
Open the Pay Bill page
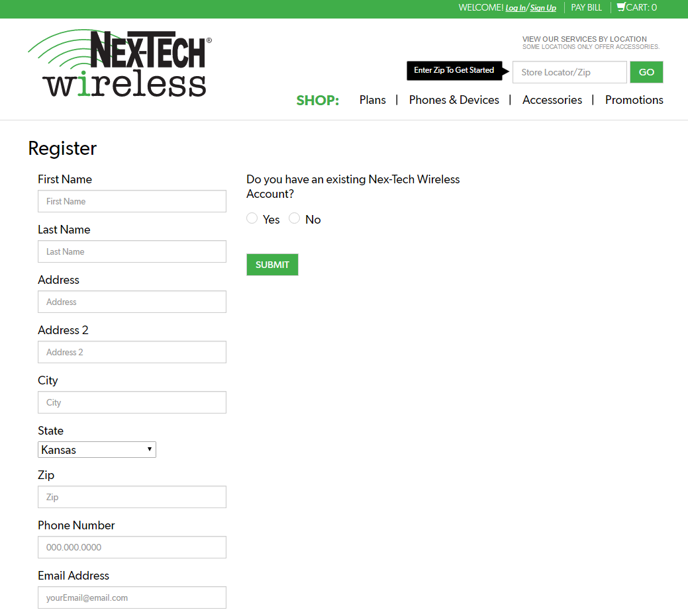[586, 7]
